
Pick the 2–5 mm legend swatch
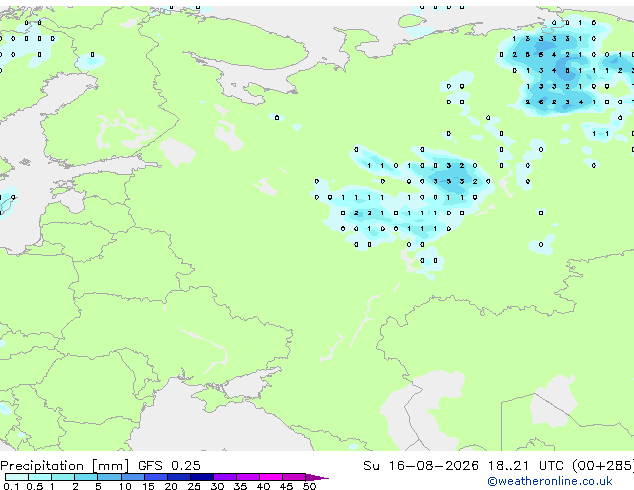coord(86,477)
